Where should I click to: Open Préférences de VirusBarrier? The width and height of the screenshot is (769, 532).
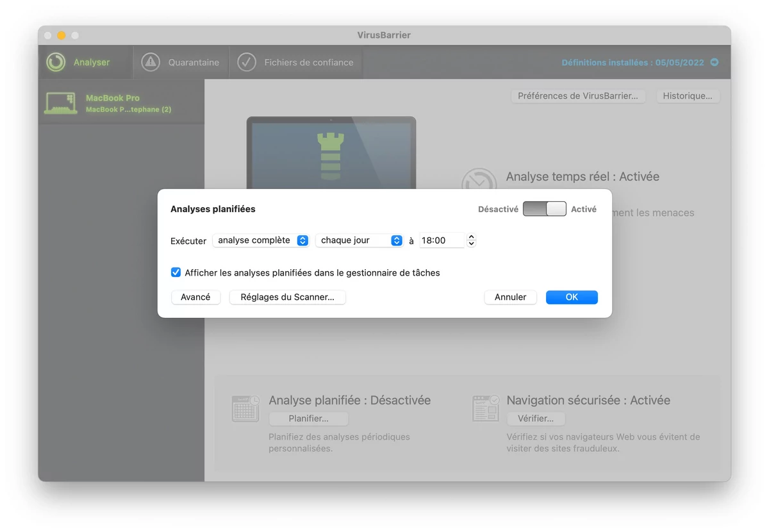click(578, 96)
